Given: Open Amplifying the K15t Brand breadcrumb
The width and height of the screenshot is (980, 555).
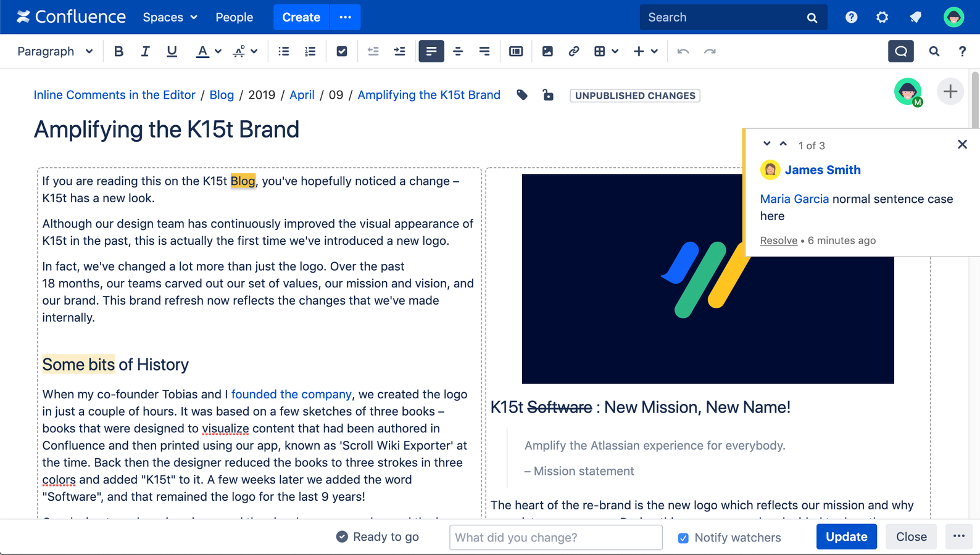Looking at the screenshot, I should [429, 95].
